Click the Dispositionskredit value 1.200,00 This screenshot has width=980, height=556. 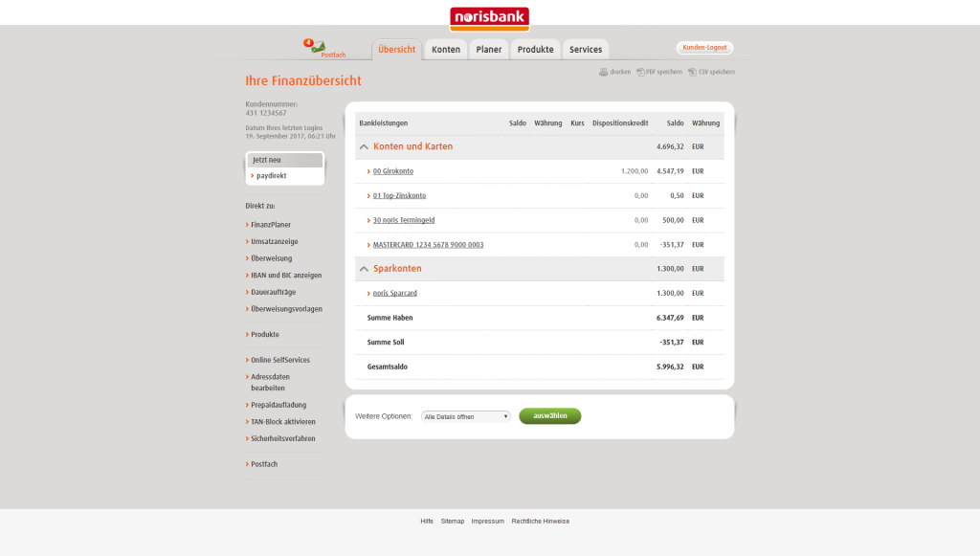(635, 171)
